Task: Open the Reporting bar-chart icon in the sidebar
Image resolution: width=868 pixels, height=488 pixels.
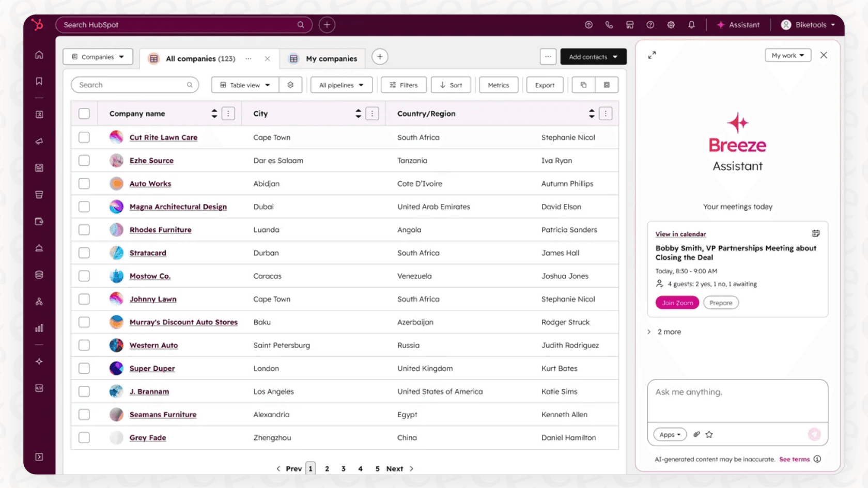Action: [x=39, y=328]
